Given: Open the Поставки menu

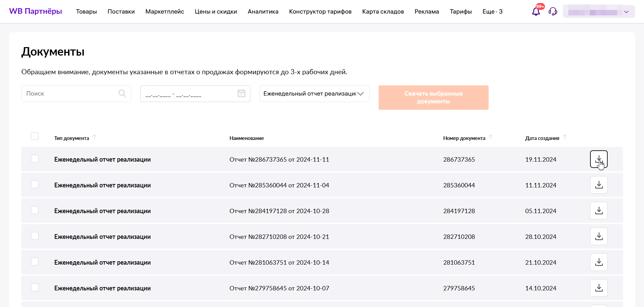Looking at the screenshot, I should point(121,12).
